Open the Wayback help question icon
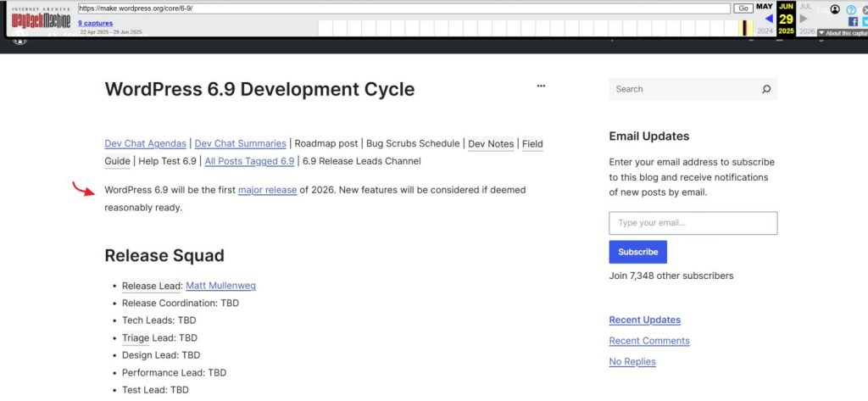 (851, 9)
